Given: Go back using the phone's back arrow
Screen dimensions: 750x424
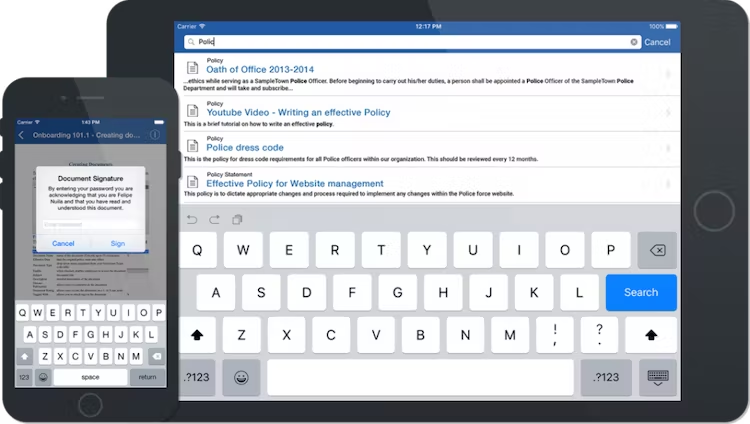Looking at the screenshot, I should [21, 135].
